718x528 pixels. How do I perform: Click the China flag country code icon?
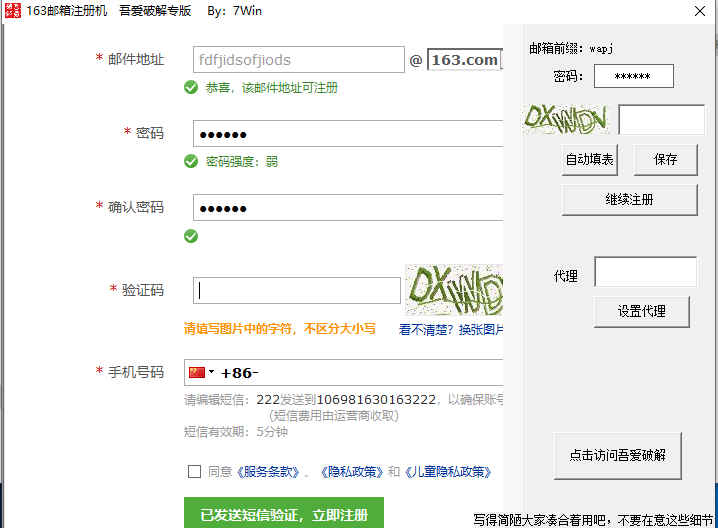pyautogui.click(x=197, y=372)
